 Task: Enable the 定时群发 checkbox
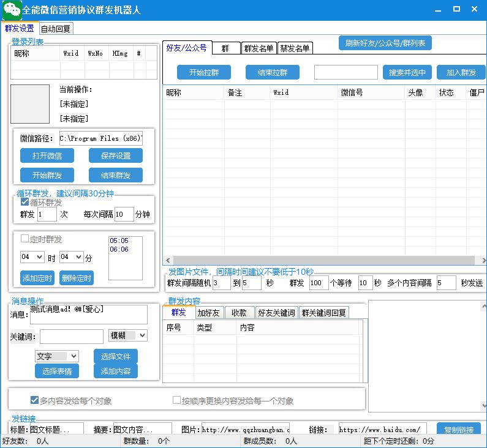(25, 239)
